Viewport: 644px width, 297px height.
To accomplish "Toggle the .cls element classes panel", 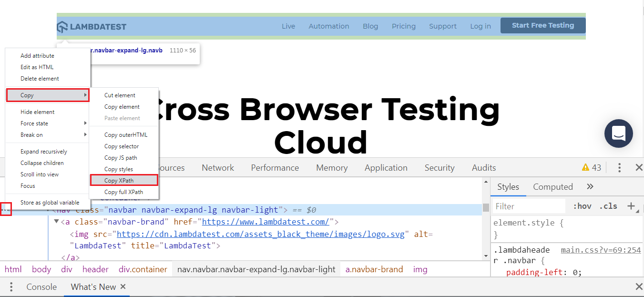I will coord(608,206).
